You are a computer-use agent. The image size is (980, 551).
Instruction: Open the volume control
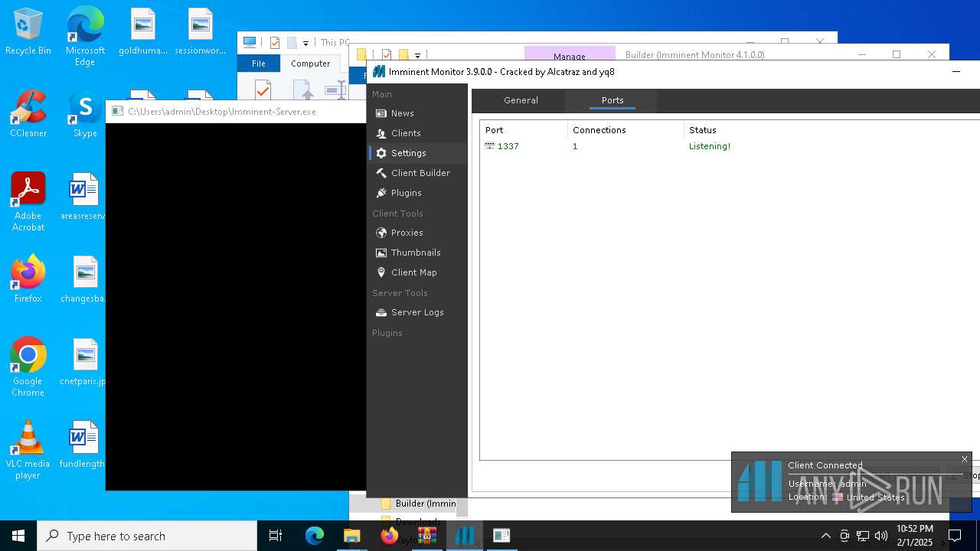881,536
